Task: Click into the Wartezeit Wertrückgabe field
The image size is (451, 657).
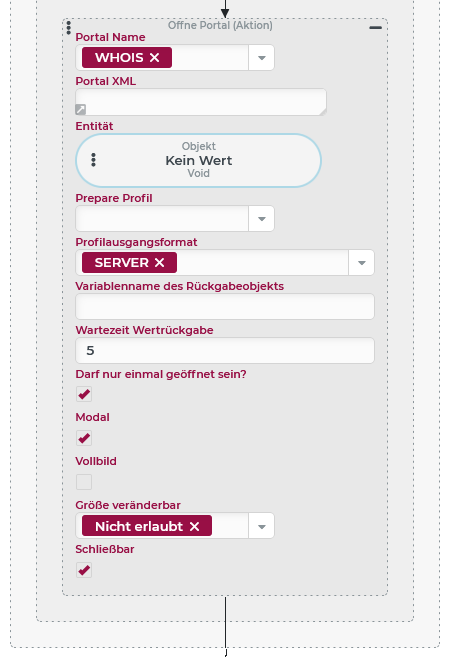Action: (x=225, y=351)
